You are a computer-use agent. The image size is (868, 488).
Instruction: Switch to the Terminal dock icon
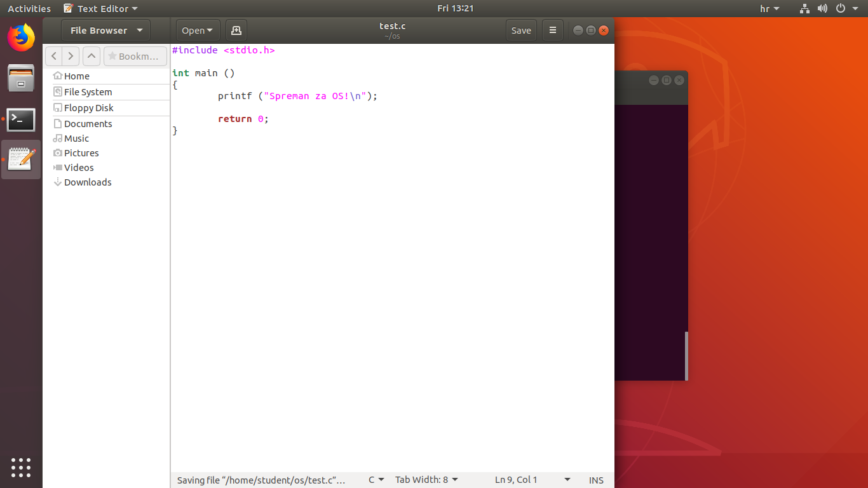click(x=21, y=119)
